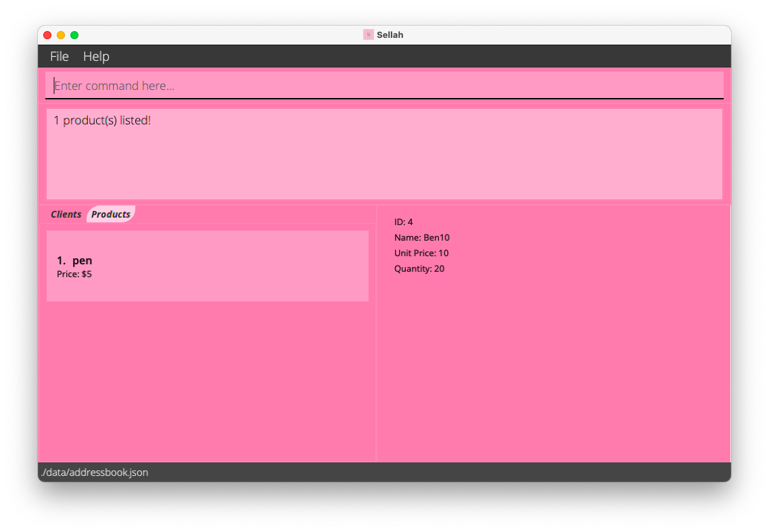Open the Help menu
This screenshot has height=532, width=769.
(x=96, y=56)
